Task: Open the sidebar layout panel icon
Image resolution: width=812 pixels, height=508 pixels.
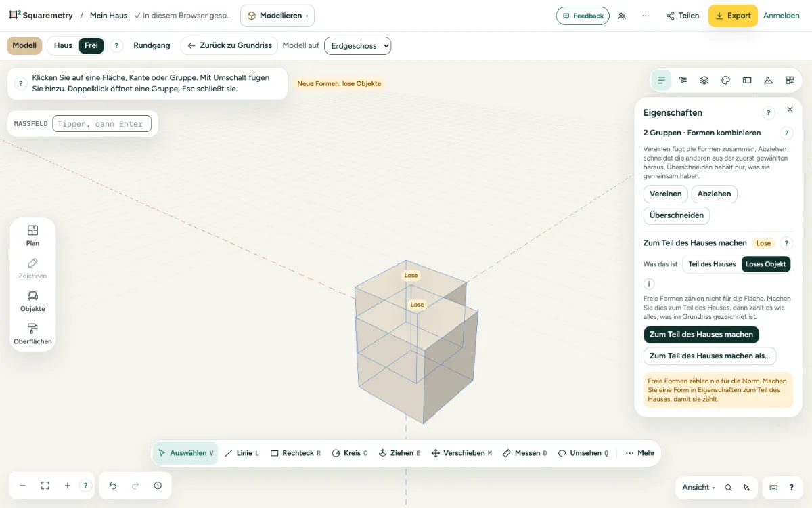Action: click(747, 80)
